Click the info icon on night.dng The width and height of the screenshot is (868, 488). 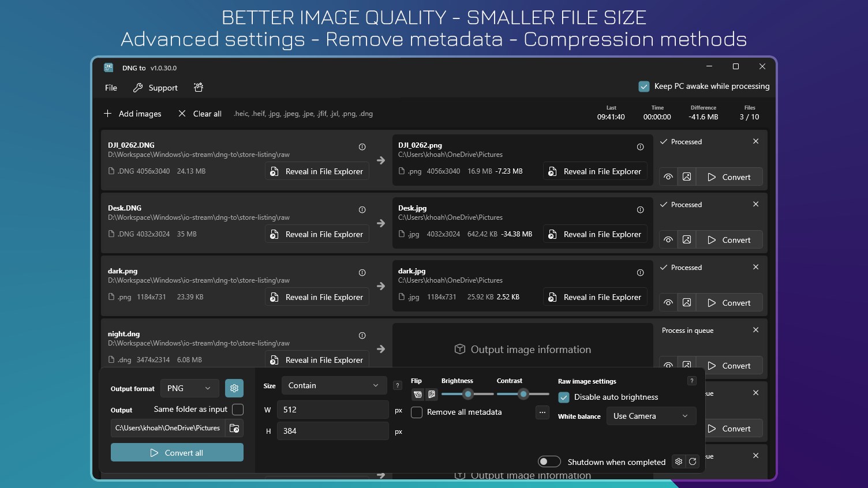pos(362,335)
